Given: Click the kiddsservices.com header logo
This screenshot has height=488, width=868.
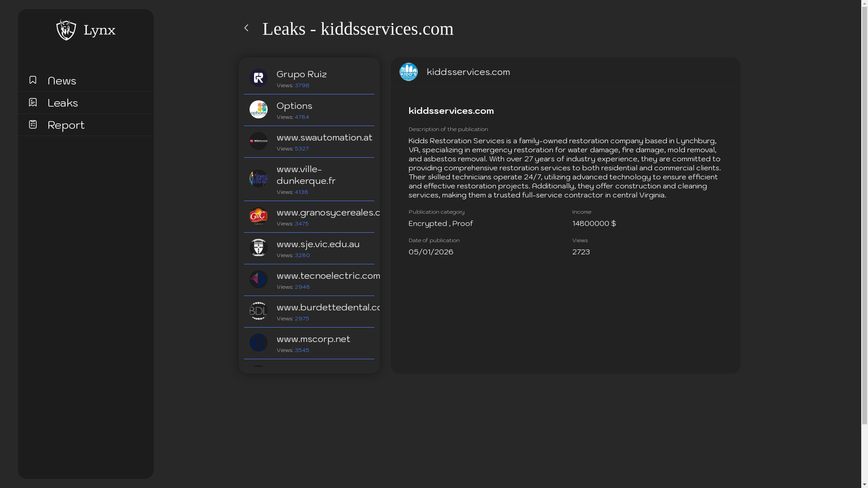Looking at the screenshot, I should (409, 72).
